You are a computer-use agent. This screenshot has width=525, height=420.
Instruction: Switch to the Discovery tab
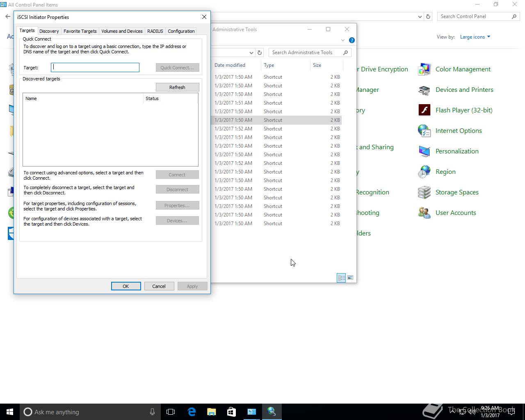pyautogui.click(x=49, y=31)
